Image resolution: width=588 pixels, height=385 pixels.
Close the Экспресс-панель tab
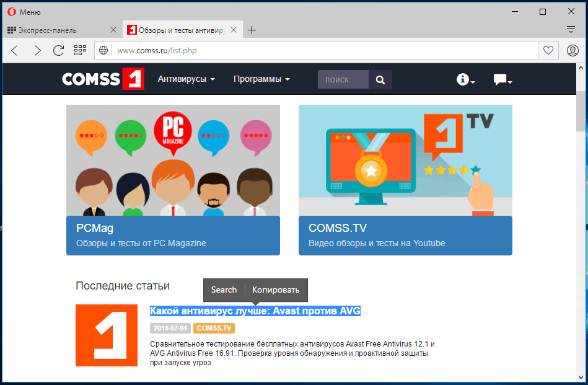(x=113, y=30)
